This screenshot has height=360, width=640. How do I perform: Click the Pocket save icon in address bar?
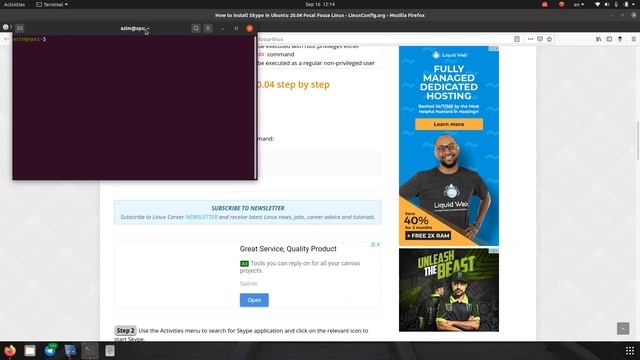pos(540,39)
